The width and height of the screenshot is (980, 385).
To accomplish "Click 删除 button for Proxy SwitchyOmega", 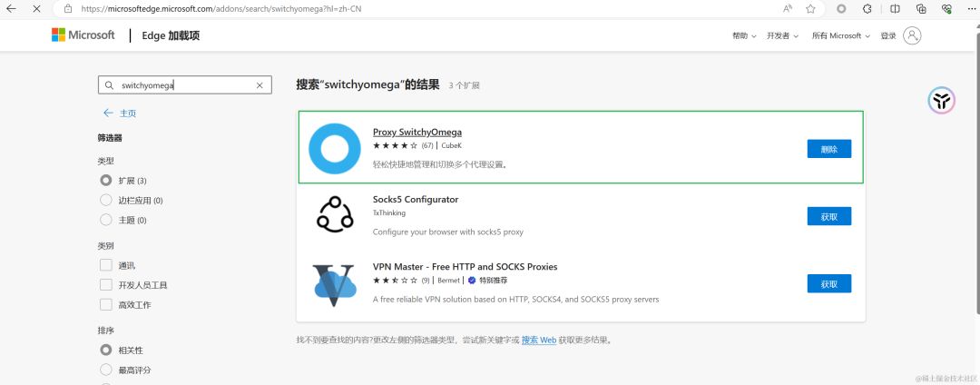I will pyautogui.click(x=828, y=149).
